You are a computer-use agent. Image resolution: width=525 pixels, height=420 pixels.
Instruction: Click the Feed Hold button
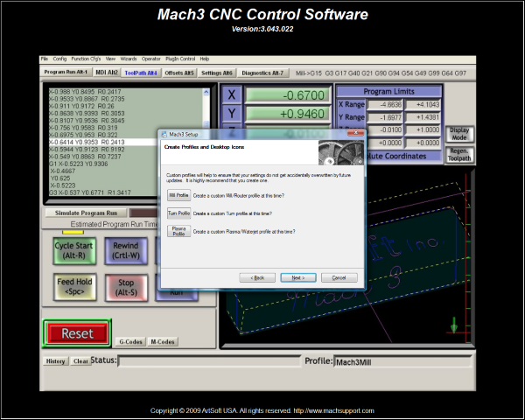[x=76, y=287]
